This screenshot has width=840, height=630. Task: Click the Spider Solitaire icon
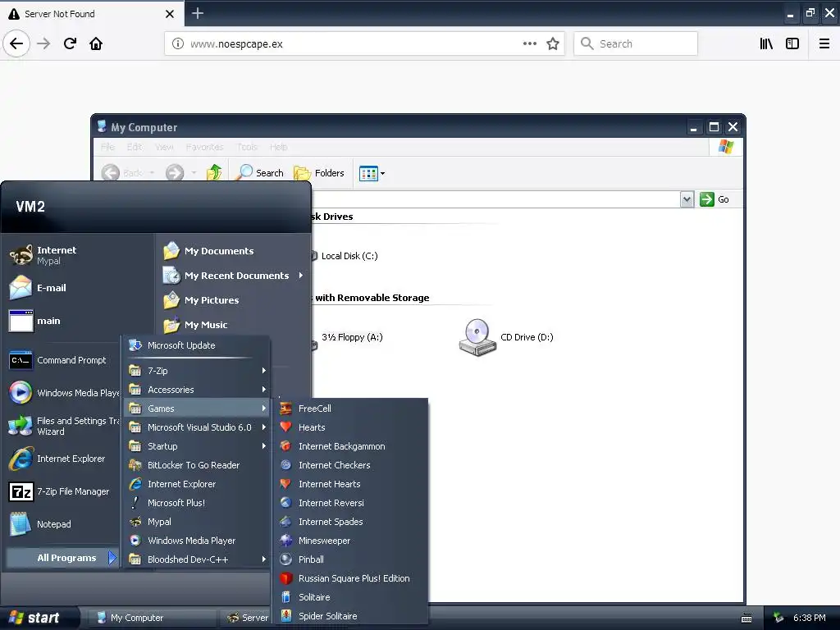click(x=286, y=615)
